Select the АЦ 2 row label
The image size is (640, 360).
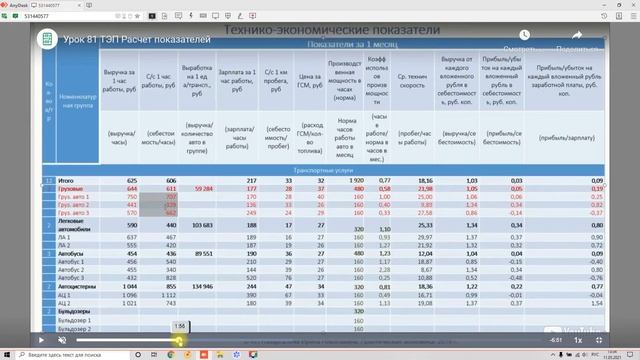(64, 303)
